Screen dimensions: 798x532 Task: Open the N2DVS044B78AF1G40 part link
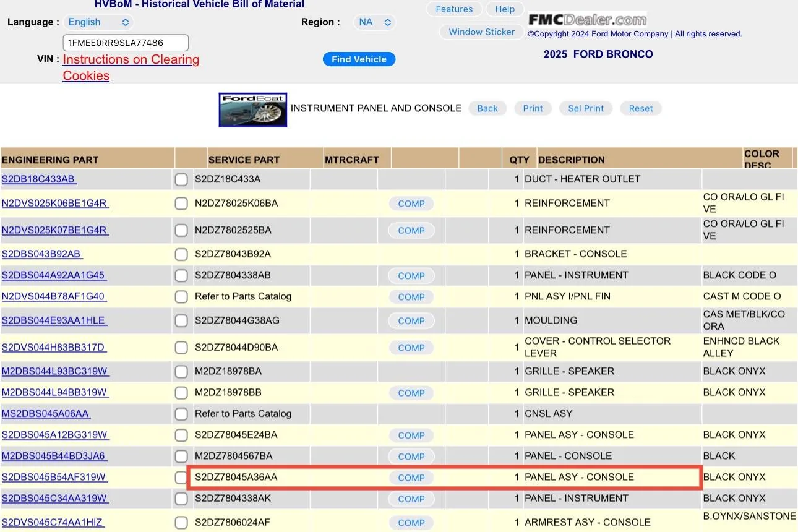pos(54,297)
